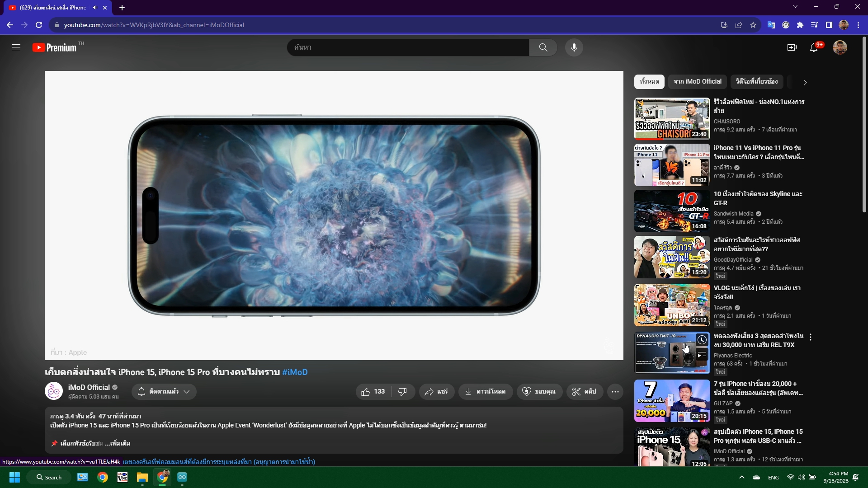Open clock and date 4:54 PM
Screen dimensions: 868x488
(x=835, y=477)
